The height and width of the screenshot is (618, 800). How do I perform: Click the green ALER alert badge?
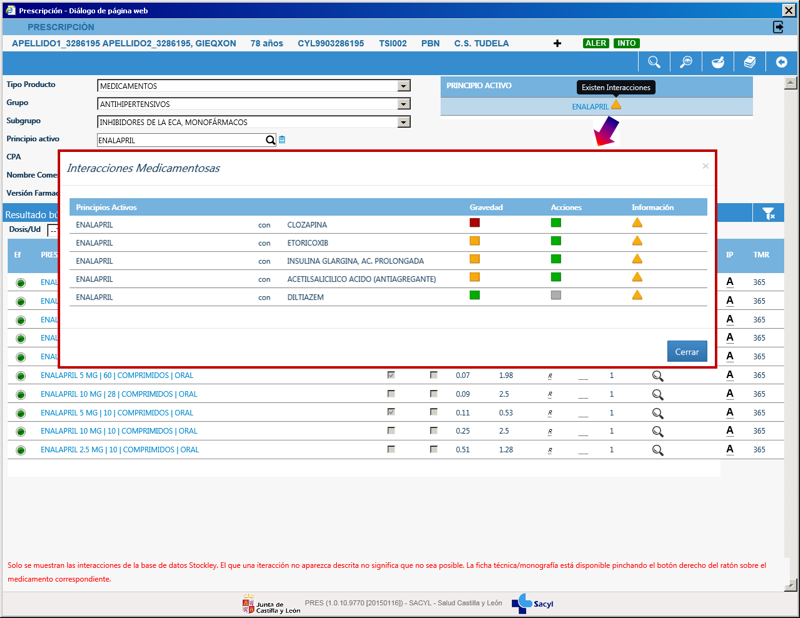click(x=596, y=44)
